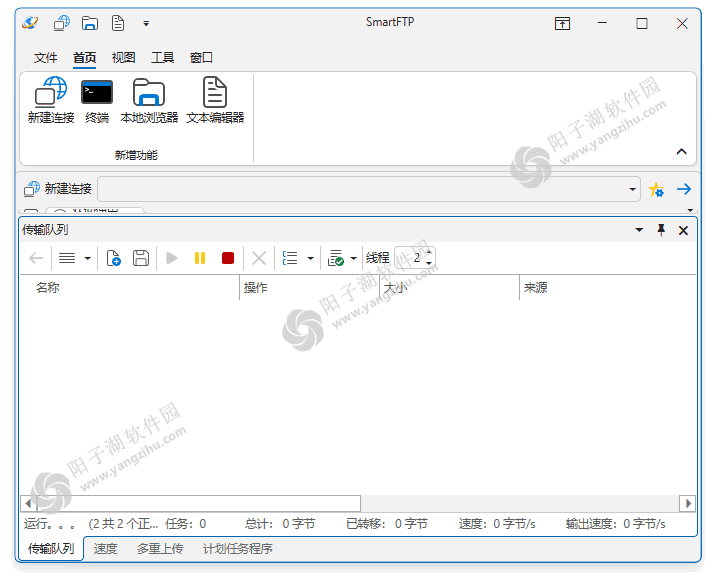The height and width of the screenshot is (584, 716).
Task: Close the 传输队列 panel
Action: click(x=683, y=231)
